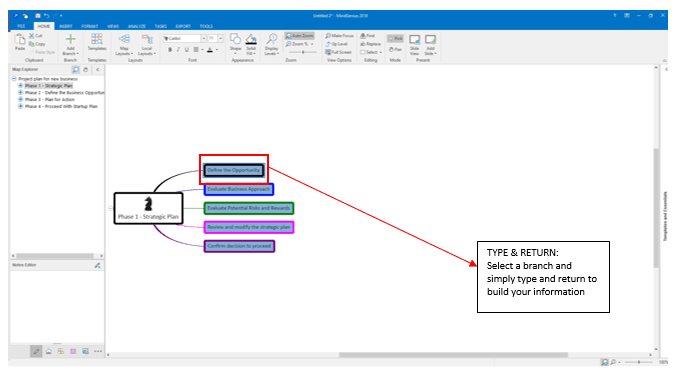Open the Display Levels magnifier icon
The image size is (679, 381).
(x=272, y=39)
